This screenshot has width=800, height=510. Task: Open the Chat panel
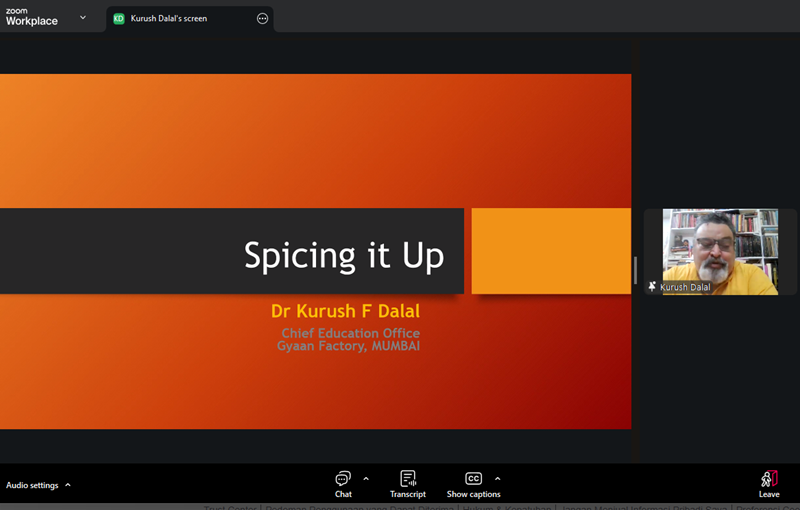coord(343,484)
